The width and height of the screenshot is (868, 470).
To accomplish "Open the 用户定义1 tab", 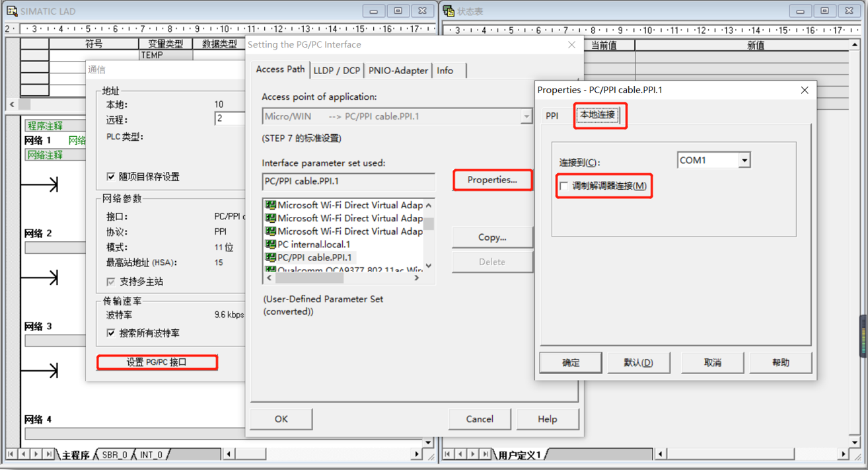I will [x=519, y=455].
